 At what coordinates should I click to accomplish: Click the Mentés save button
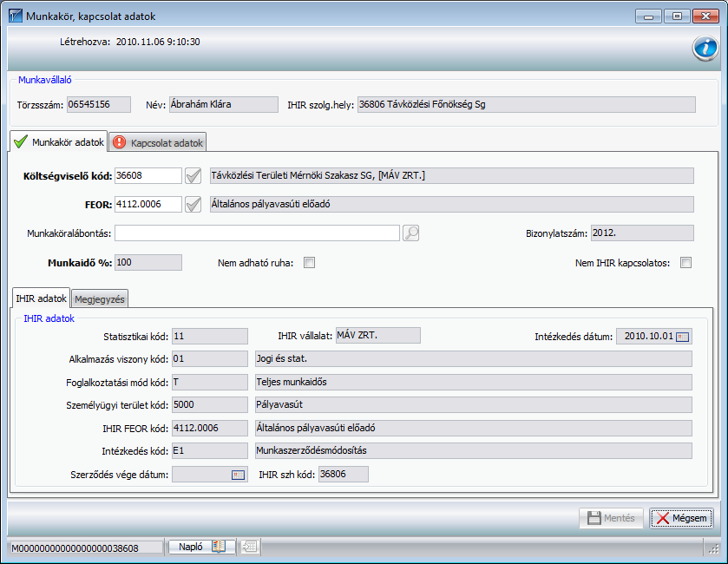(611, 518)
